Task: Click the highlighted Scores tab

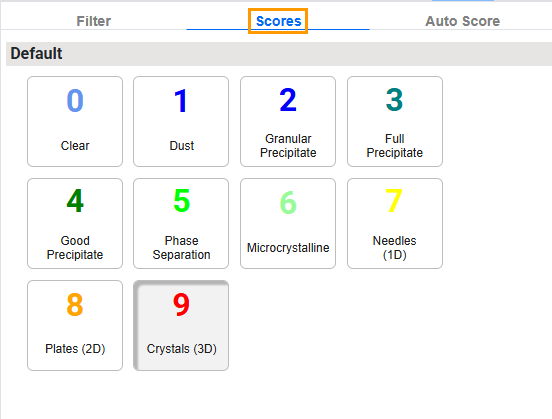Action: point(278,21)
